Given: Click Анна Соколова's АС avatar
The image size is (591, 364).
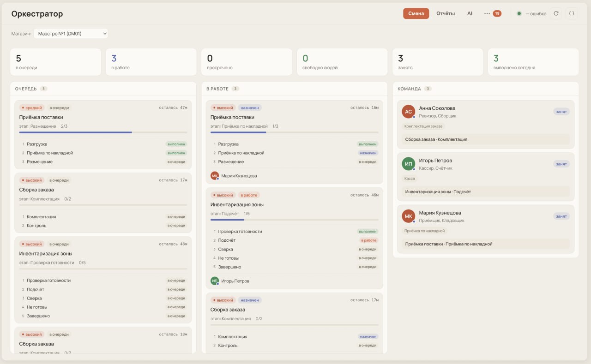Looking at the screenshot, I should coord(408,112).
